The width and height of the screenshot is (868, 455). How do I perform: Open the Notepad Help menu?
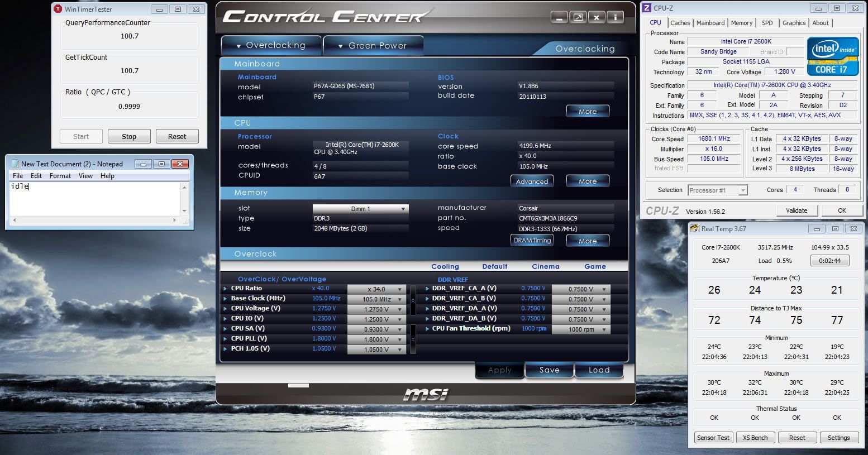click(107, 176)
